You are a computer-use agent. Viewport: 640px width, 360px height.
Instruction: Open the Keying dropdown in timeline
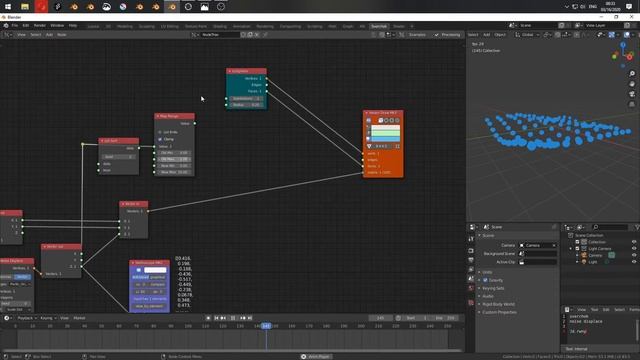(48, 318)
